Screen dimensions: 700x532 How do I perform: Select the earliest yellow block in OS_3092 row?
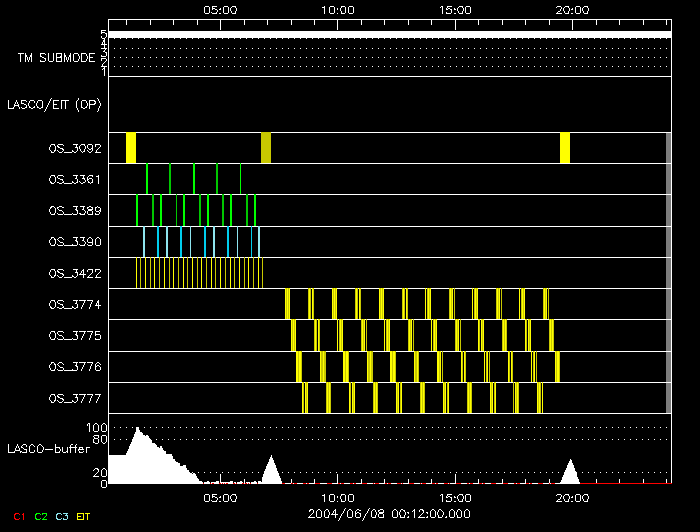(131, 147)
